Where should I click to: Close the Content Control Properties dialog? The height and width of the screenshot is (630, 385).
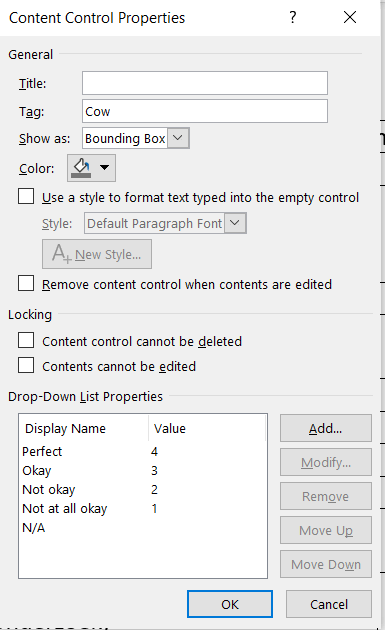click(x=350, y=17)
